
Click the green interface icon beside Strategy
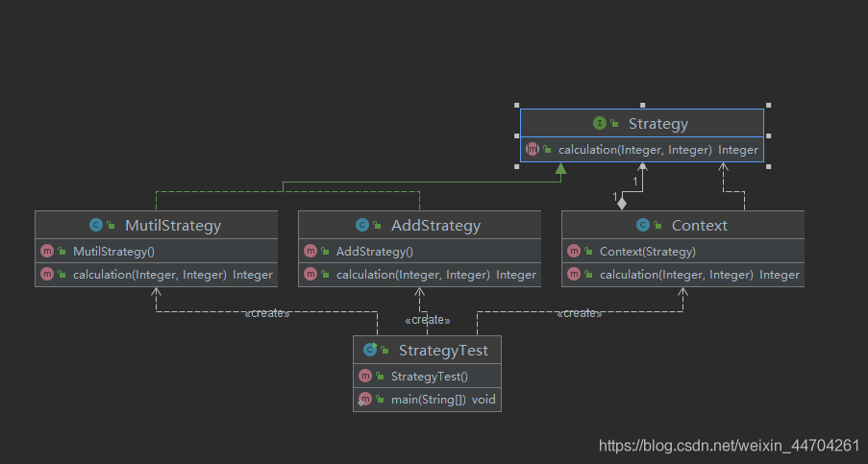600,123
